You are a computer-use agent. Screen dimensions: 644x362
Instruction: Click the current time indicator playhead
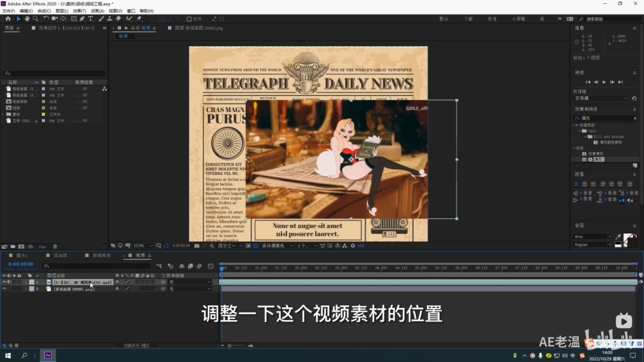pos(222,268)
